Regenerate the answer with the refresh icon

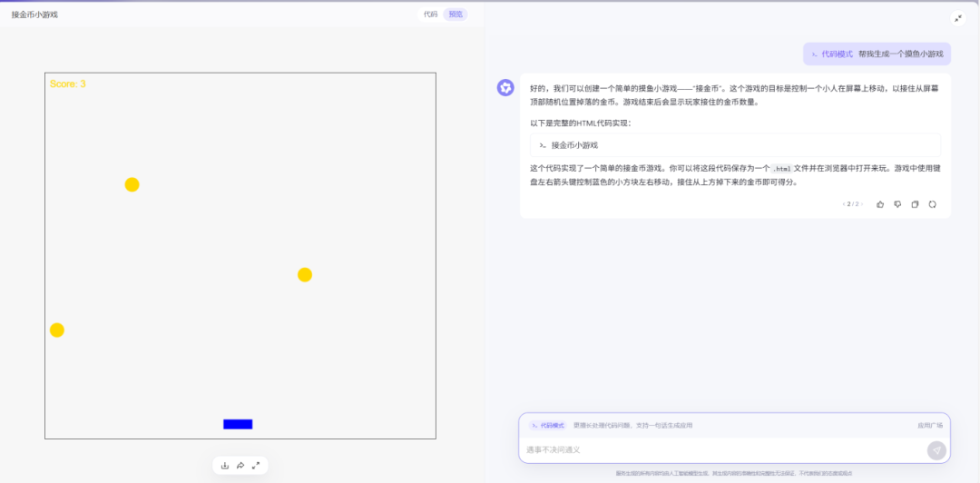(x=933, y=204)
